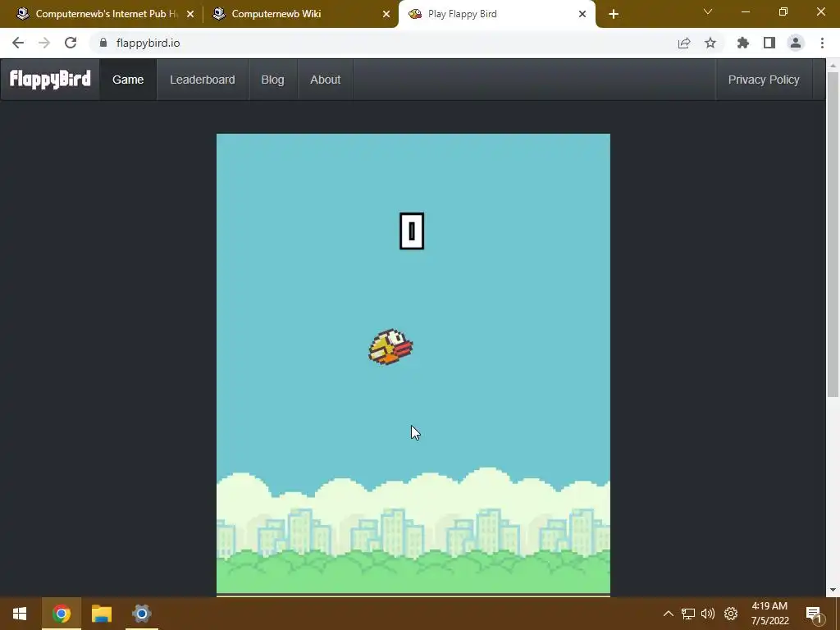Click the FlappyBird site logo
Screen dimensions: 840x630
pos(50,80)
